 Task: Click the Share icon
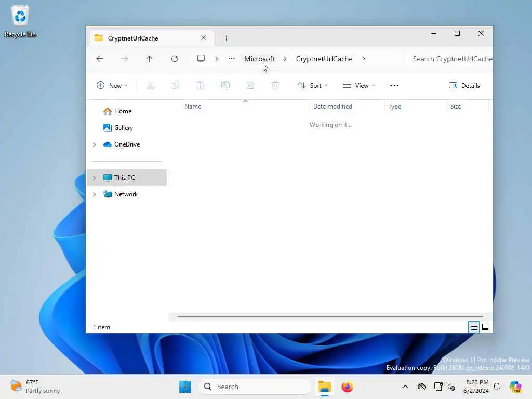250,86
